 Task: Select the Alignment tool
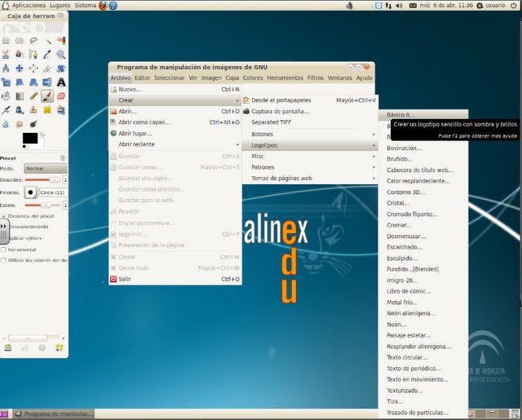click(33, 69)
